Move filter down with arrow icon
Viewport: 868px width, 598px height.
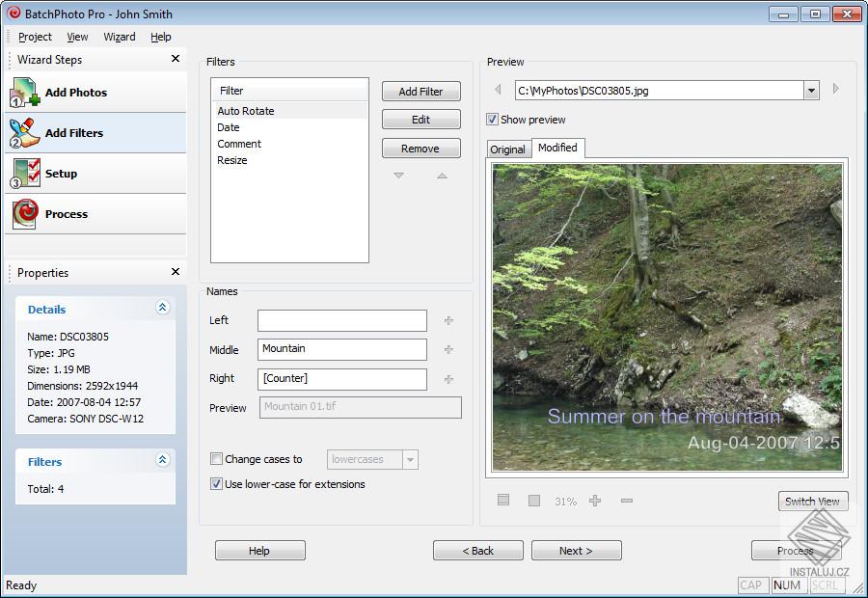tap(398, 176)
